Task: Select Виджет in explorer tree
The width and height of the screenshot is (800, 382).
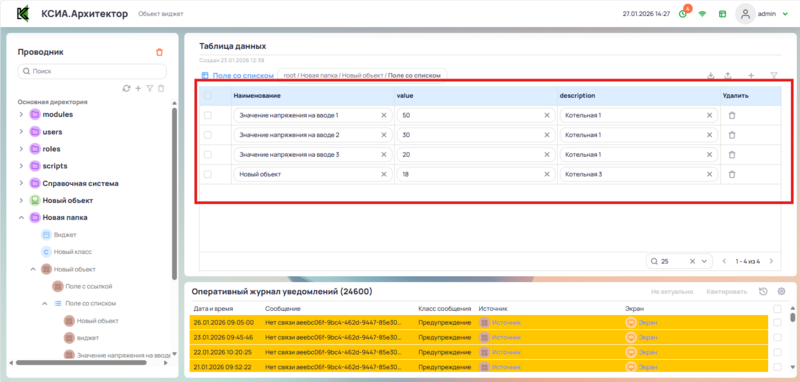Action: coord(65,235)
